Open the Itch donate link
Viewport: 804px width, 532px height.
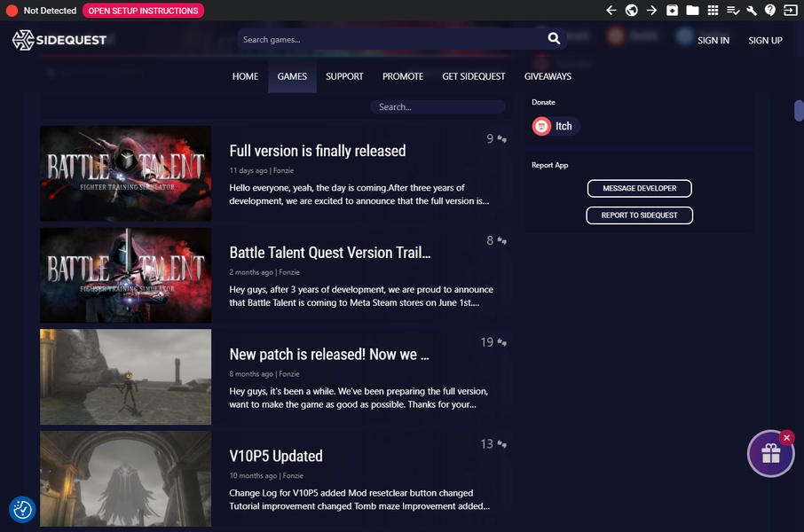[556, 127]
